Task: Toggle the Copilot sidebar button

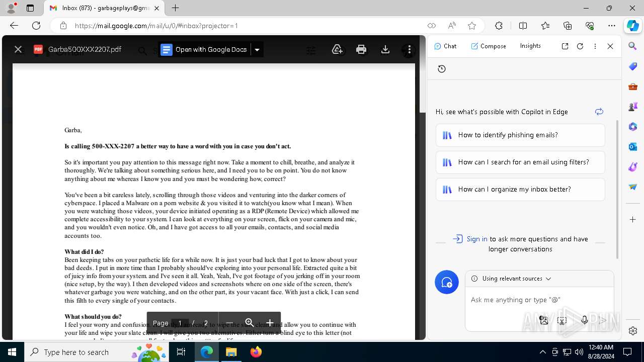Action: (632, 26)
